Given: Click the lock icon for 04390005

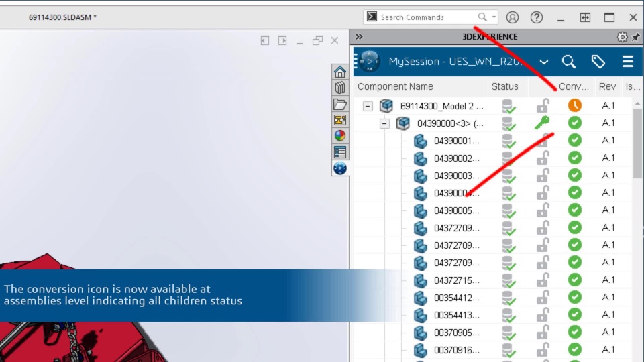Looking at the screenshot, I should [543, 210].
